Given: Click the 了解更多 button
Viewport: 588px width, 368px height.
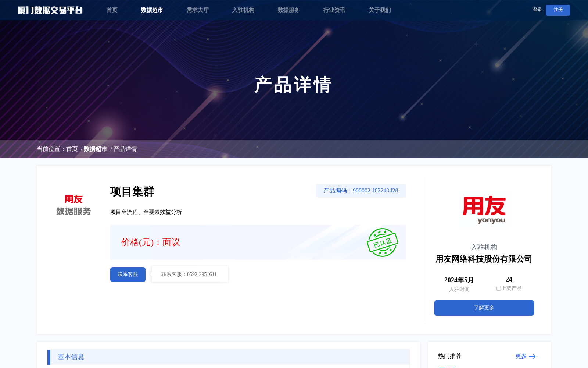Looking at the screenshot, I should pyautogui.click(x=484, y=308).
